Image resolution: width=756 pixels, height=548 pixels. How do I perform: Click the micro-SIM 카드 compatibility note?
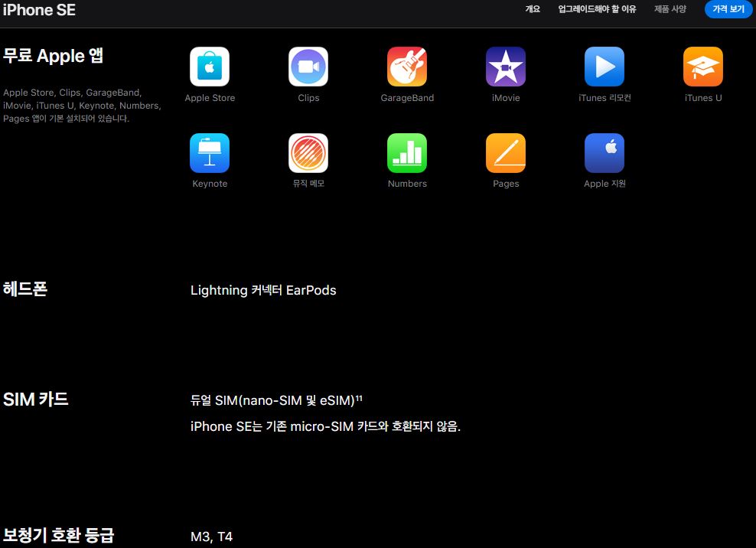coord(325,426)
